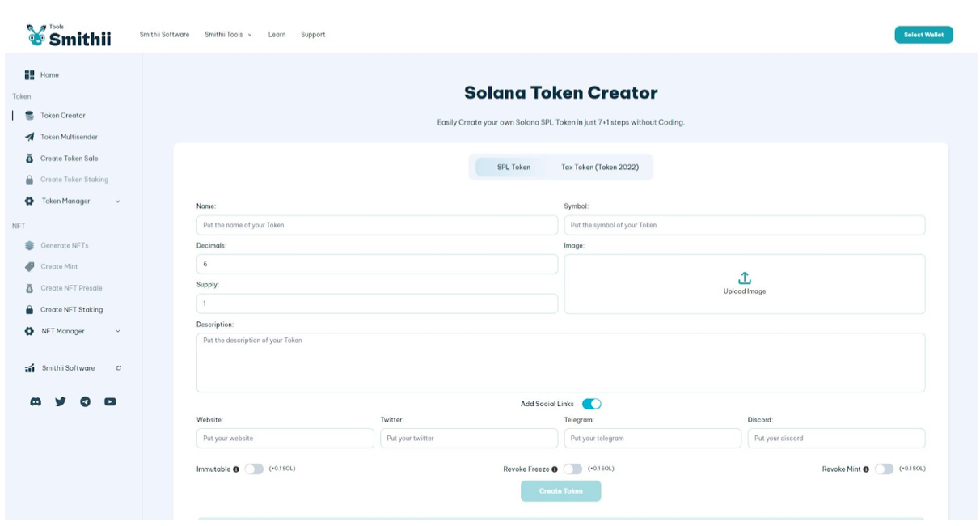Click the Upload Image area text

(x=745, y=291)
